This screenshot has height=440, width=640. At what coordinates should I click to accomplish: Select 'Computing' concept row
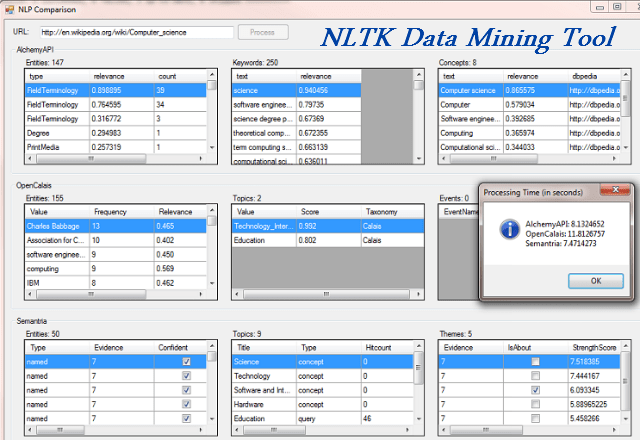click(529, 133)
